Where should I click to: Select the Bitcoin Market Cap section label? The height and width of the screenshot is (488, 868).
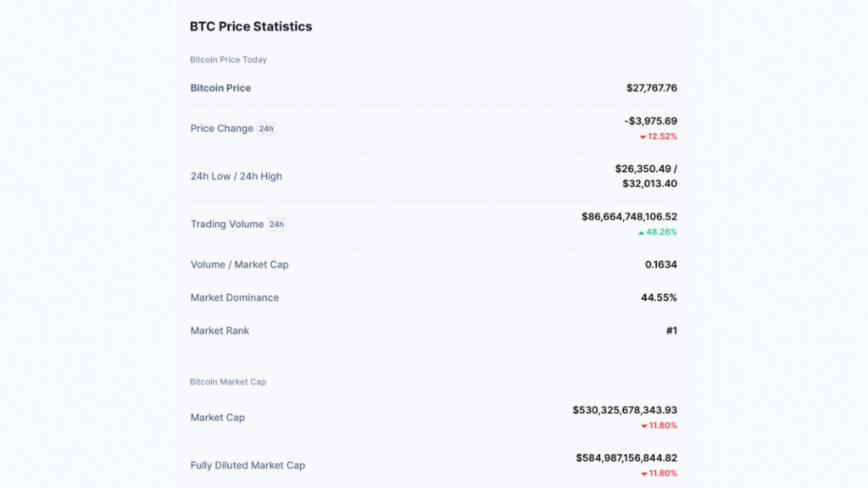tap(228, 382)
